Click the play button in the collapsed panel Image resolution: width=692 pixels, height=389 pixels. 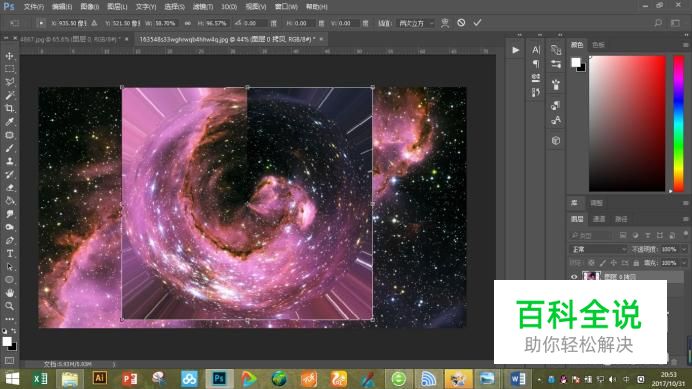tap(515, 50)
